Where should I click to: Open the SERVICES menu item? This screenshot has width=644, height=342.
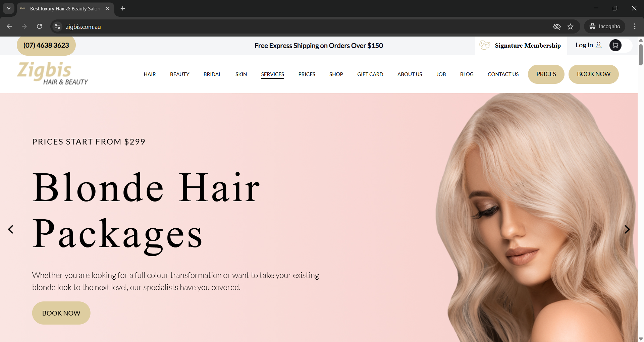[272, 74]
